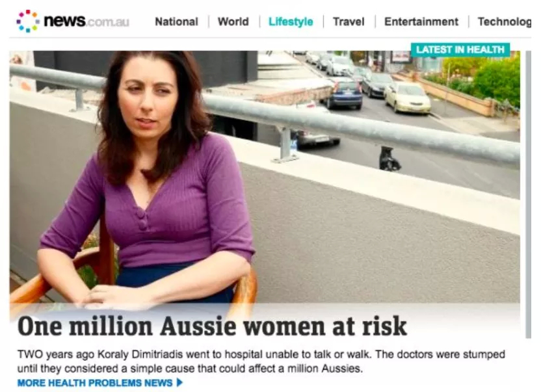Click the colorful dotted news.com.au logo icon
541x392 pixels.
[x=27, y=21]
